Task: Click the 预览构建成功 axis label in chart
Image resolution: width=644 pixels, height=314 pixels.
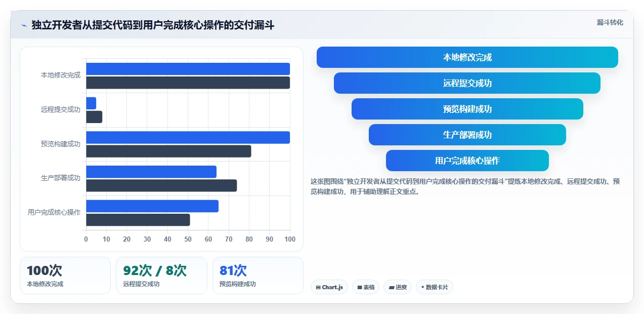Action: coord(61,144)
